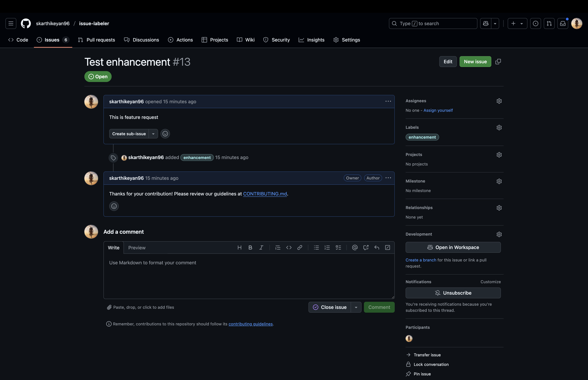This screenshot has width=588, height=380.
Task: Click the green New issue button
Action: 475,62
